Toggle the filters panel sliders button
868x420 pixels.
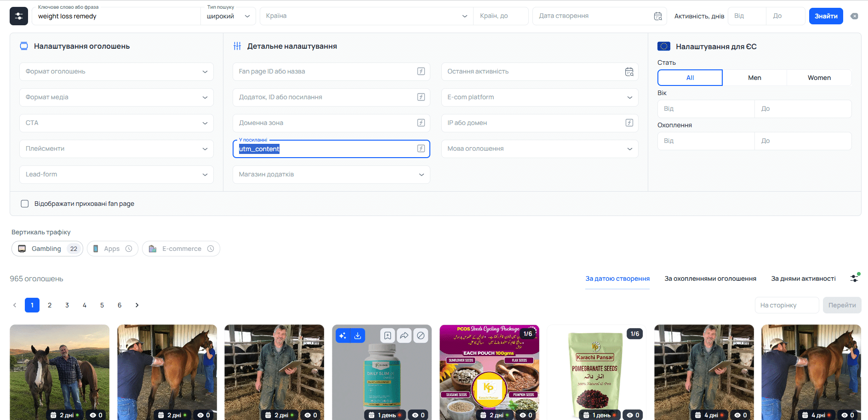[x=19, y=16]
